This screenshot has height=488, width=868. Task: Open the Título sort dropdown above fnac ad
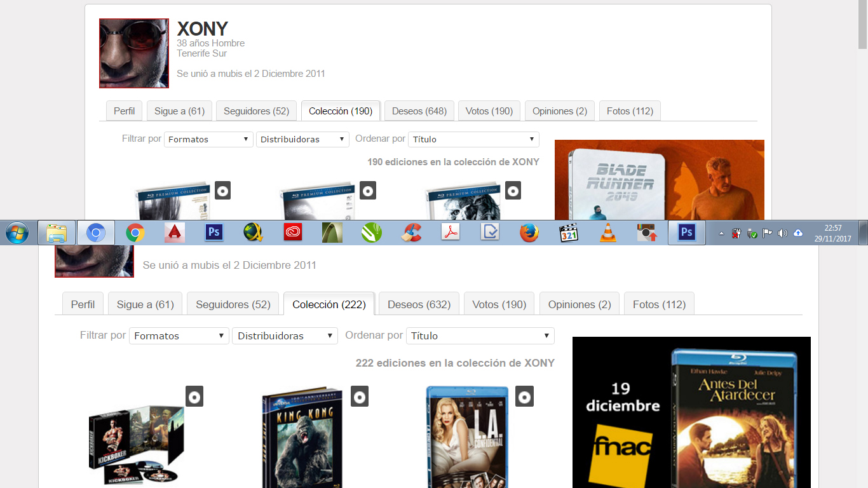click(x=480, y=335)
